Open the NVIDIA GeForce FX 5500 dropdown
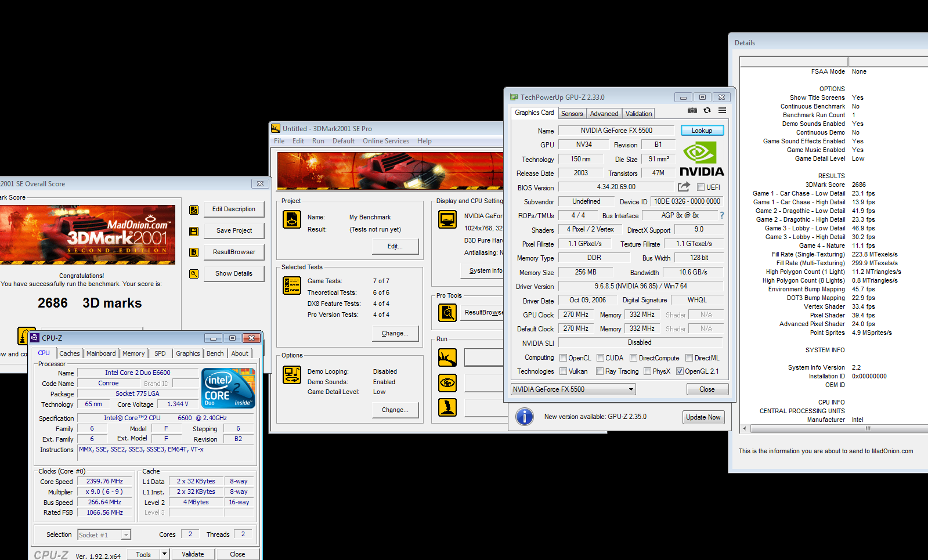The width and height of the screenshot is (928, 560). pos(631,389)
